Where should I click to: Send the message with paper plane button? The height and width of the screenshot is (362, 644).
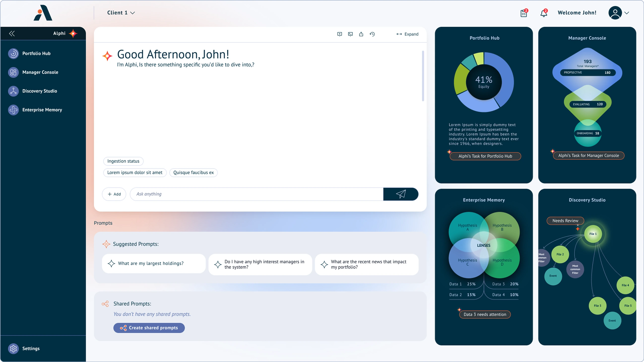(x=400, y=194)
